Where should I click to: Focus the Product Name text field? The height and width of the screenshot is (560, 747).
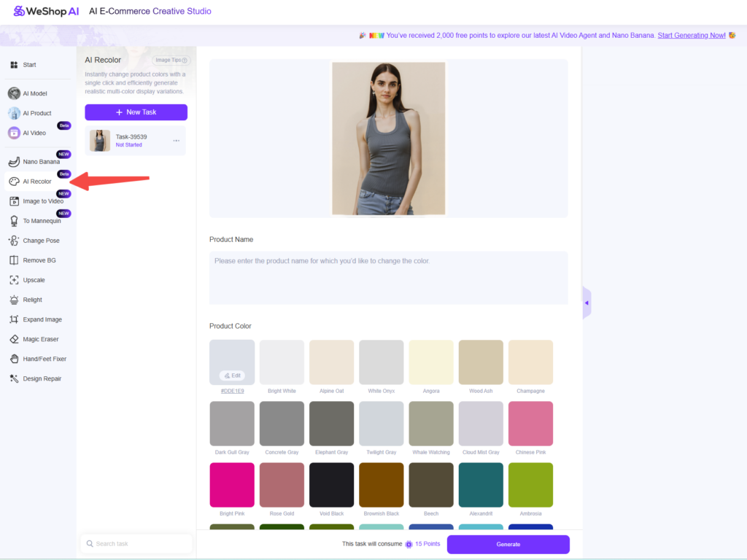click(x=388, y=277)
